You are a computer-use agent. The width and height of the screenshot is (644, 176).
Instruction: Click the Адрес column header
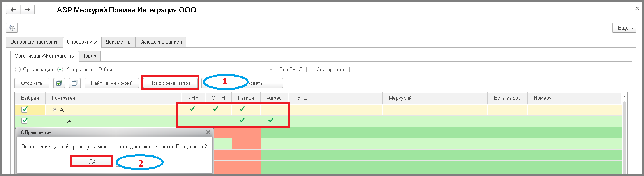pyautogui.click(x=274, y=98)
